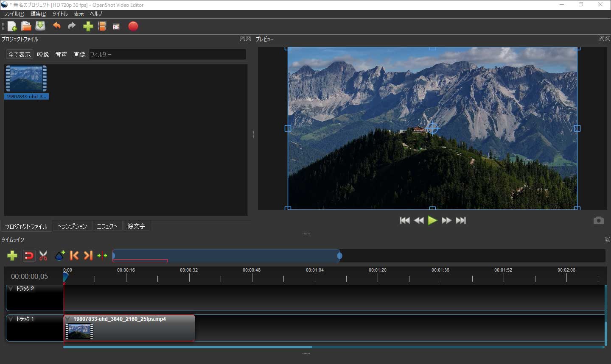Jump to start of the preview
This screenshot has height=364, width=611.
click(x=405, y=220)
